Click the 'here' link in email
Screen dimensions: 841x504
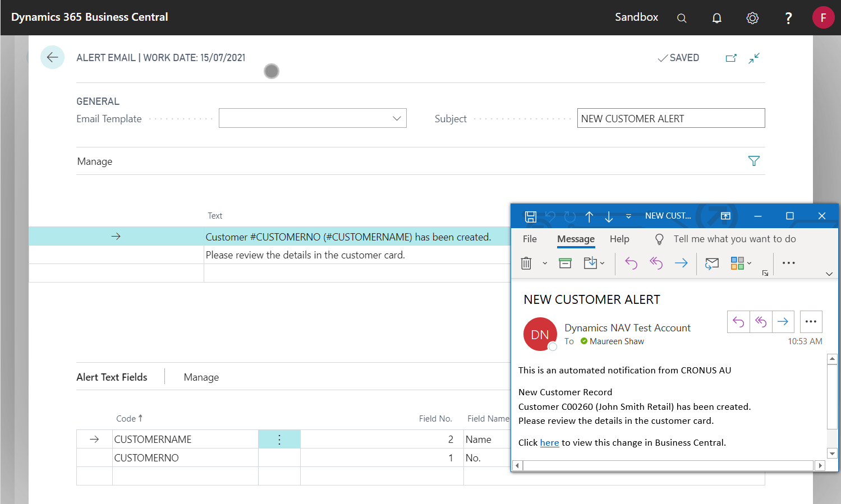[x=549, y=443]
